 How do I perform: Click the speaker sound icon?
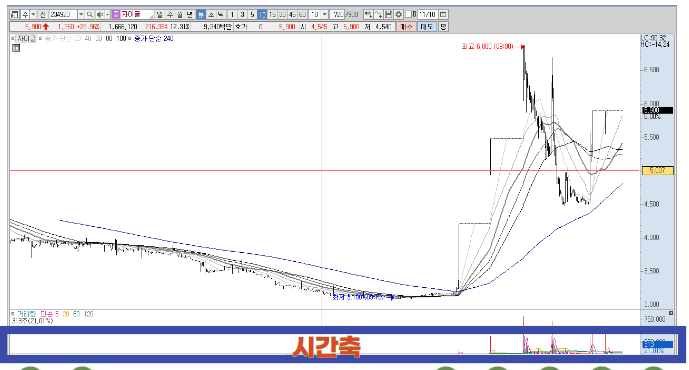click(100, 15)
